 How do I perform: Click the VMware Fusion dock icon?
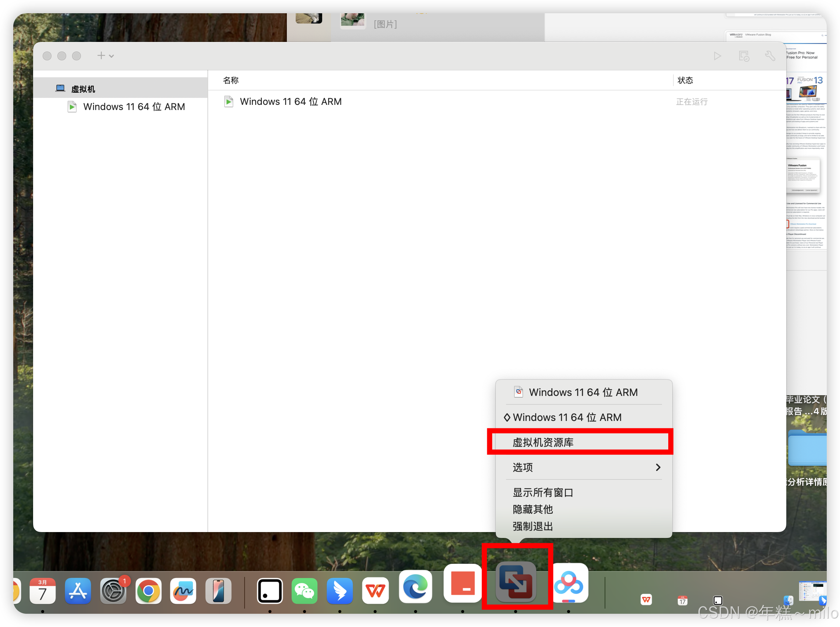pyautogui.click(x=516, y=582)
